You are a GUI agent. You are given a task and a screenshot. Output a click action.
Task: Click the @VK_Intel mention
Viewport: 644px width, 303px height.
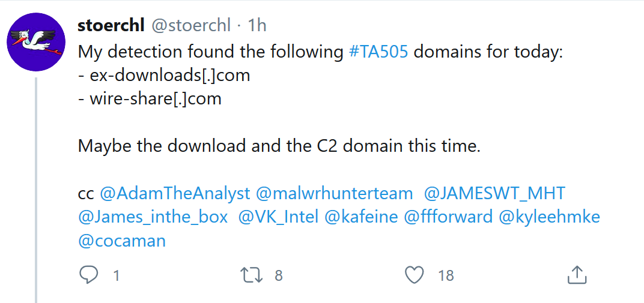coord(278,217)
